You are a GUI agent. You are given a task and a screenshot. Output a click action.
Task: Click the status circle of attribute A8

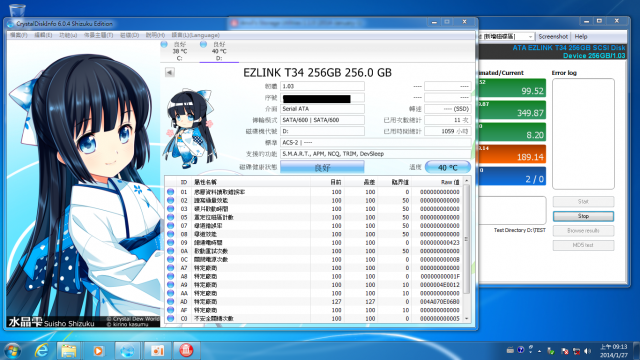pos(171,276)
